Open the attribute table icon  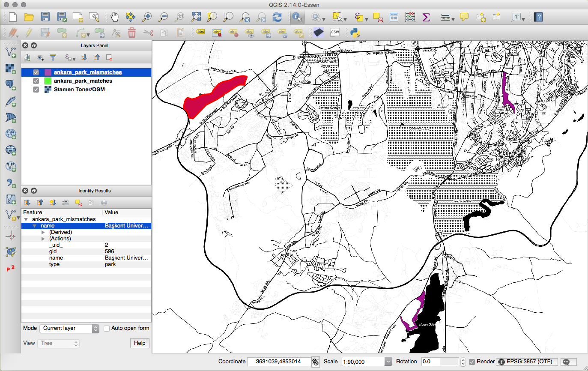click(x=394, y=17)
